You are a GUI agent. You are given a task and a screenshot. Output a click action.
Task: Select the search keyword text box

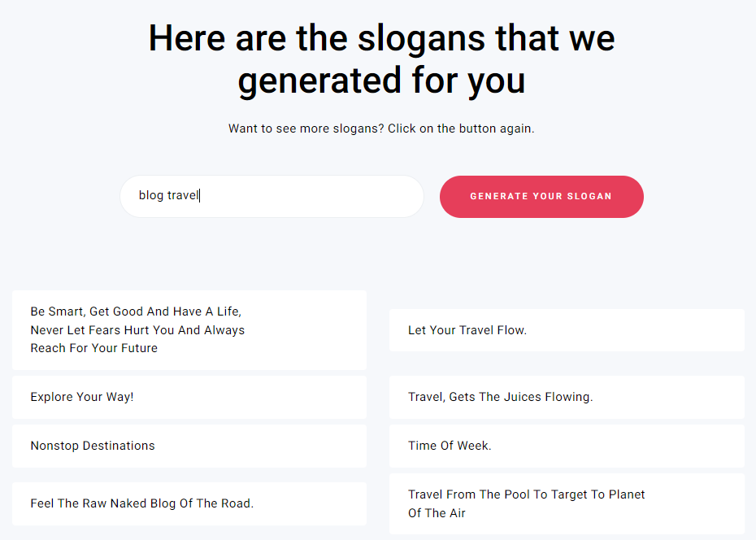pyautogui.click(x=272, y=196)
